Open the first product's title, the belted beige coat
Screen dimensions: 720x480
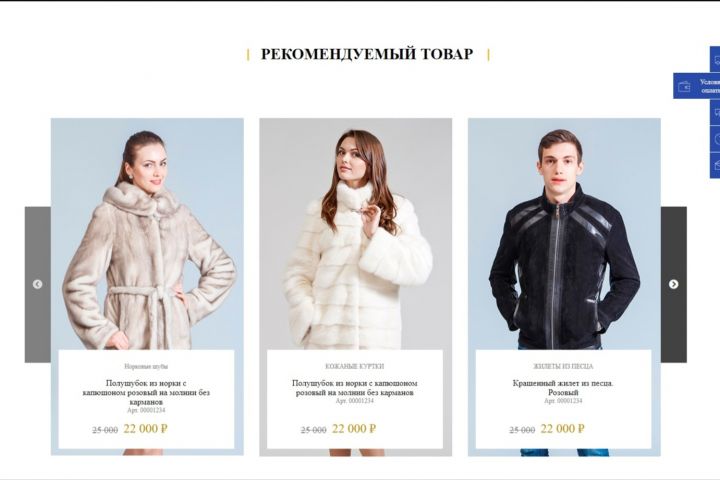(x=146, y=392)
